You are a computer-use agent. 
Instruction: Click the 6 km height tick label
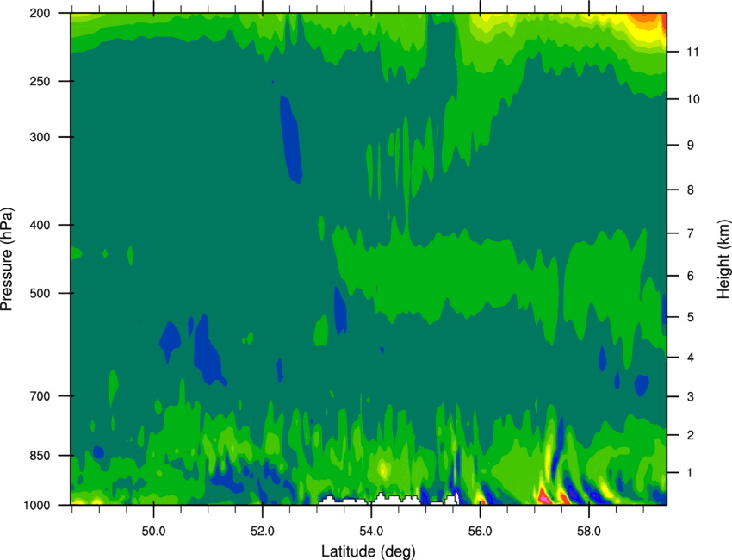(691, 276)
